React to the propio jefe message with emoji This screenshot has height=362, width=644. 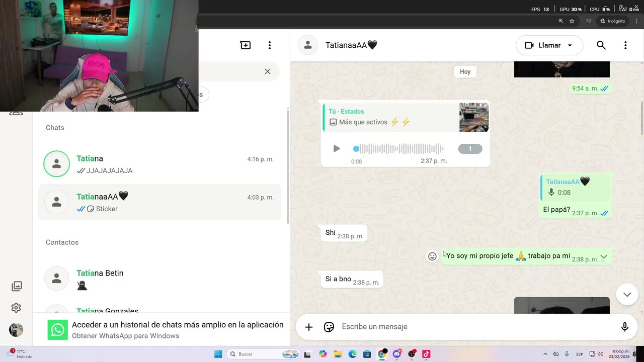tap(432, 256)
